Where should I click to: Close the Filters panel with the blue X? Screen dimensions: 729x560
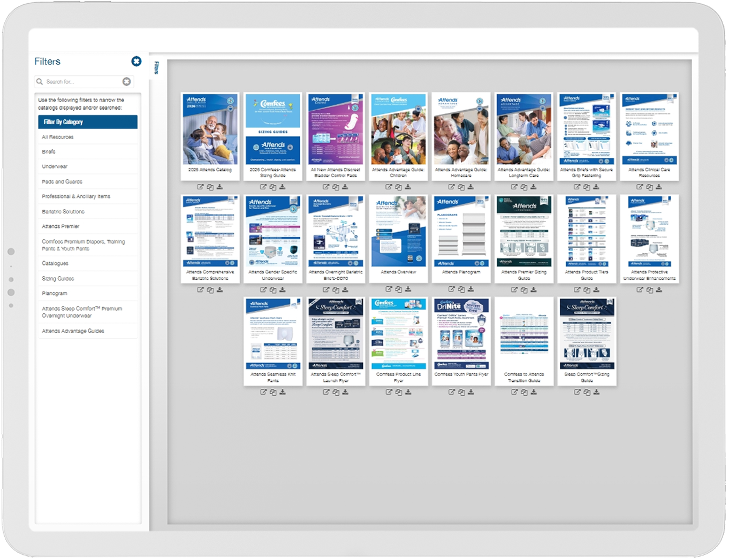coord(136,62)
